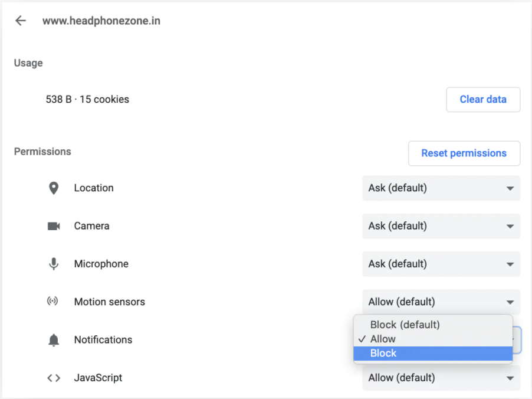The height and width of the screenshot is (399, 532).
Task: Click the Notifications bell icon
Action: pos(54,340)
